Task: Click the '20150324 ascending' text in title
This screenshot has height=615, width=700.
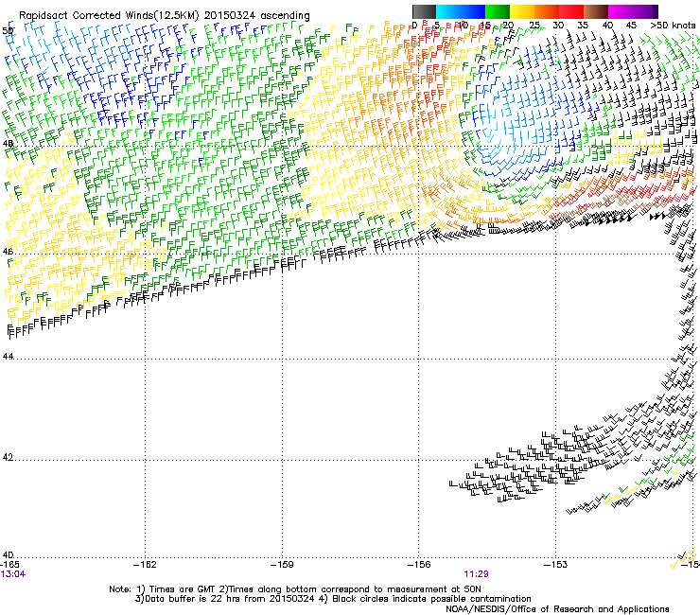Action: click(x=256, y=16)
